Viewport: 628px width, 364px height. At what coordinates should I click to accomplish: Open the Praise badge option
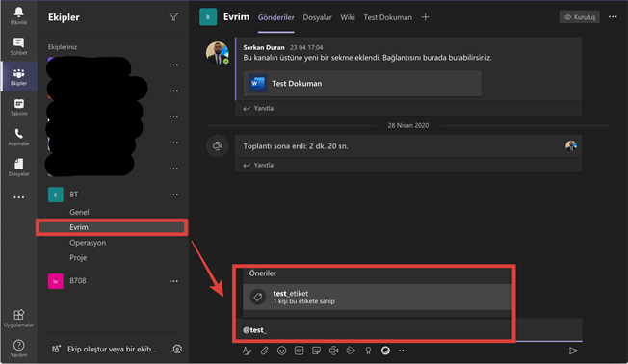point(368,351)
